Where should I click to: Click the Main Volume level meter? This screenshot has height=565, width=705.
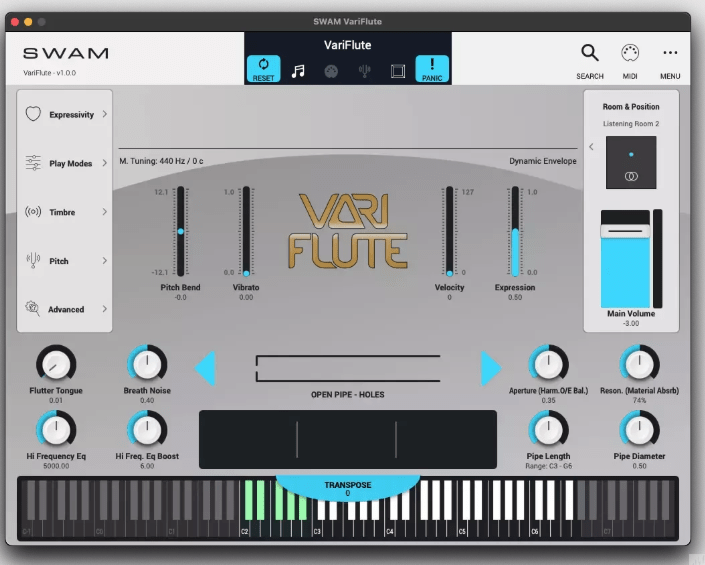[657, 258]
